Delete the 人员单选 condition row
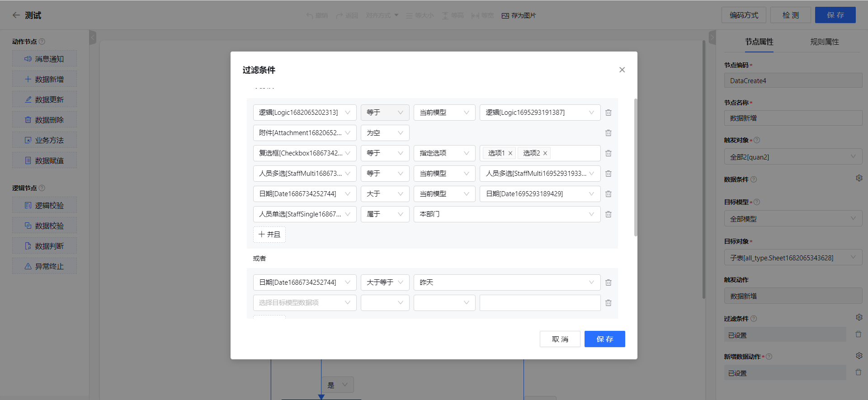The width and height of the screenshot is (868, 400). pos(609,214)
